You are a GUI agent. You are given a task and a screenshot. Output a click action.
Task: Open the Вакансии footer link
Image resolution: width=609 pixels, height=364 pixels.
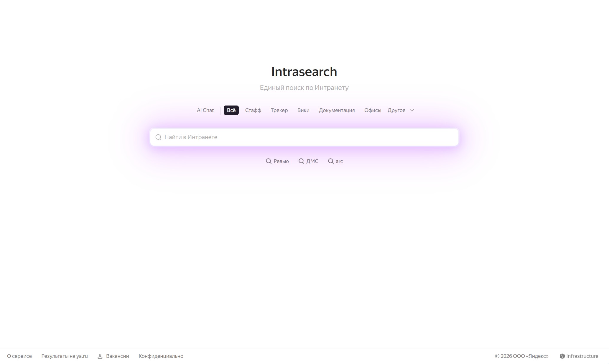[117, 356]
